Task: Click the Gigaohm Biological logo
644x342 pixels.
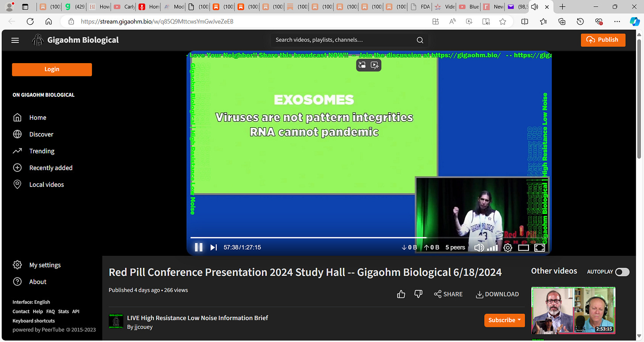Action: 76,40
